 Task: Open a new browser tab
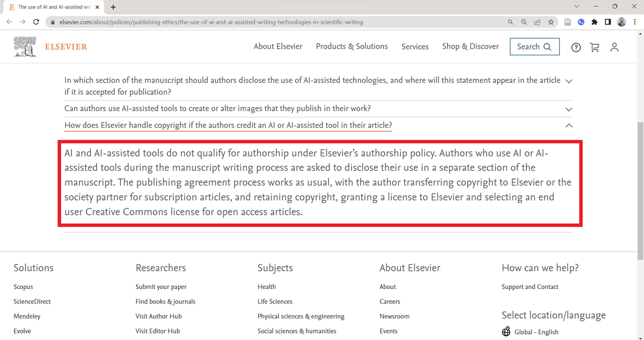(113, 7)
